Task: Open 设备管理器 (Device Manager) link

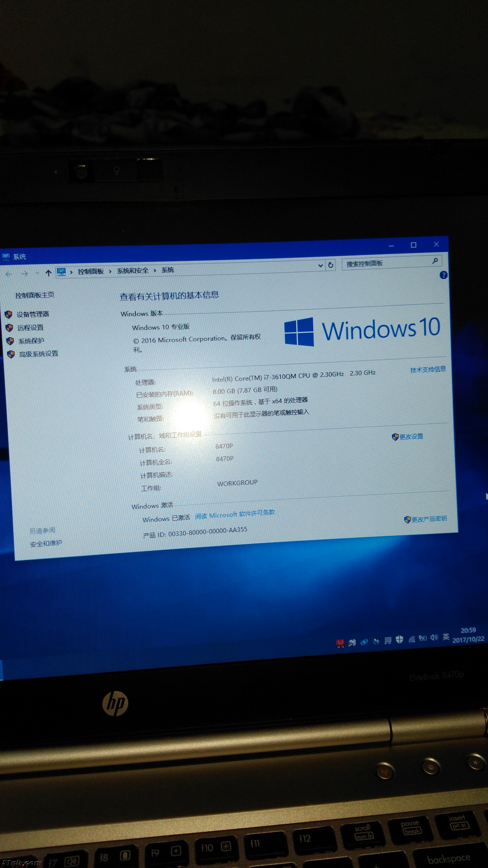Action: (33, 314)
